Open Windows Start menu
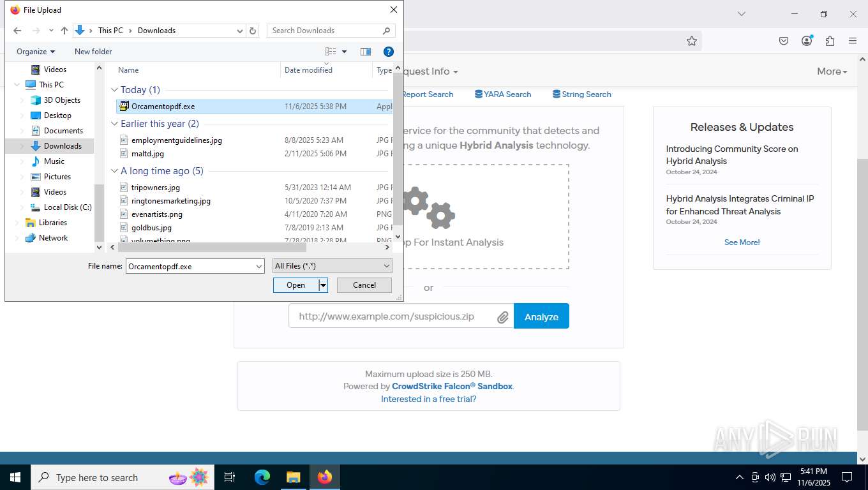This screenshot has width=868, height=490. tap(15, 477)
